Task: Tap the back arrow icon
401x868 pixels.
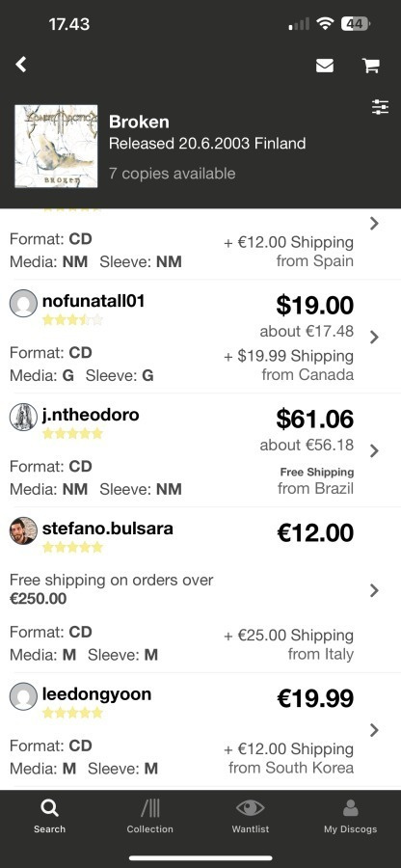Action: (21, 65)
